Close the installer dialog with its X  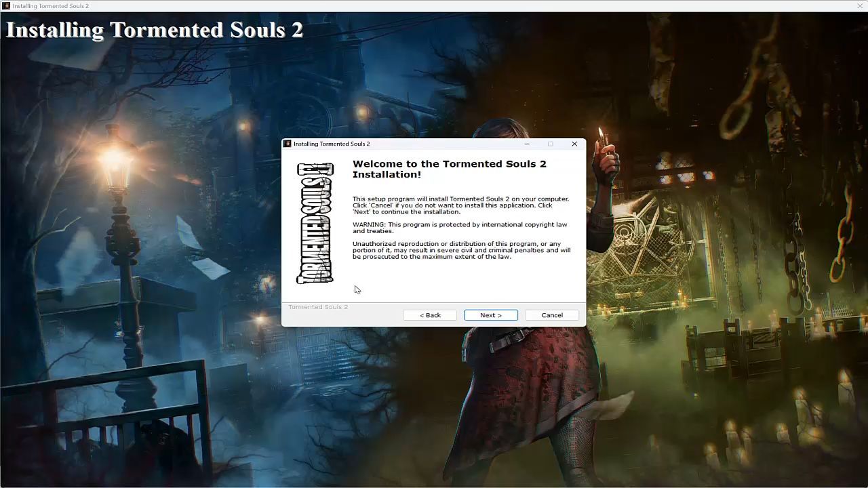click(x=574, y=144)
